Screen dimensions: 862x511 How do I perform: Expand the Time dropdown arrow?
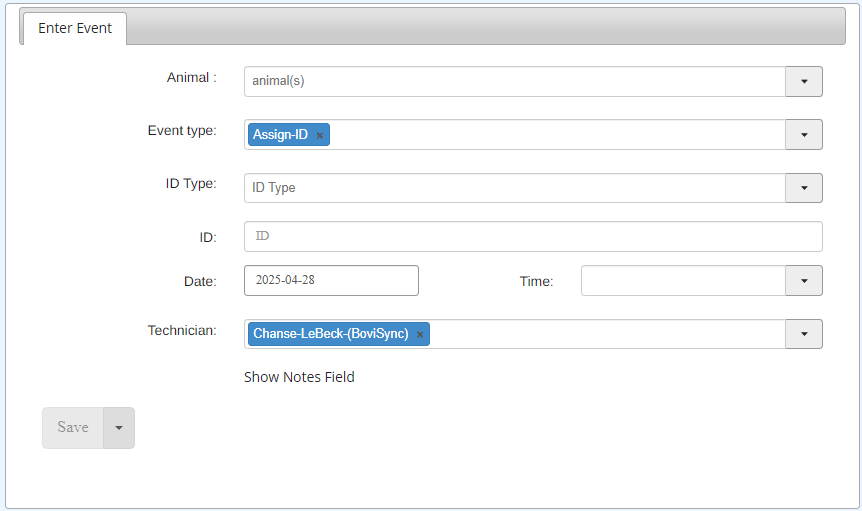pos(804,281)
